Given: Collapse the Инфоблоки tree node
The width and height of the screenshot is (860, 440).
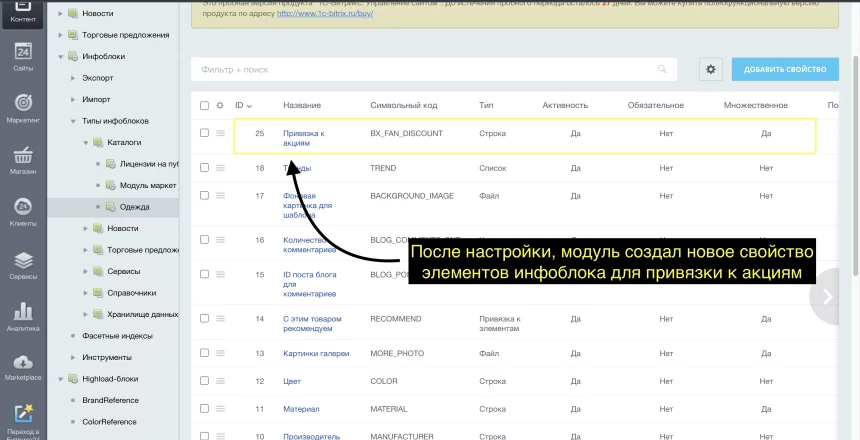Looking at the screenshot, I should point(61,56).
